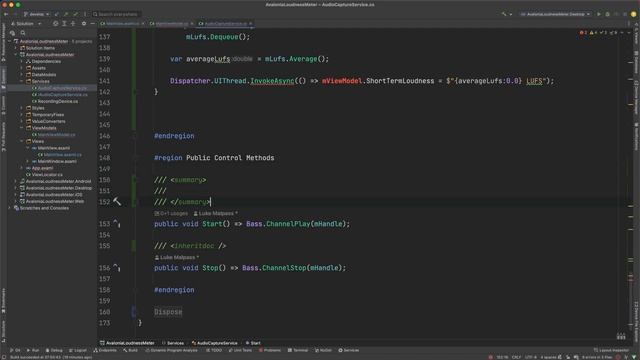Select the AvaloniaLoudnessMeter.iOS project
This screenshot has width=640, height=360.
(x=51, y=195)
